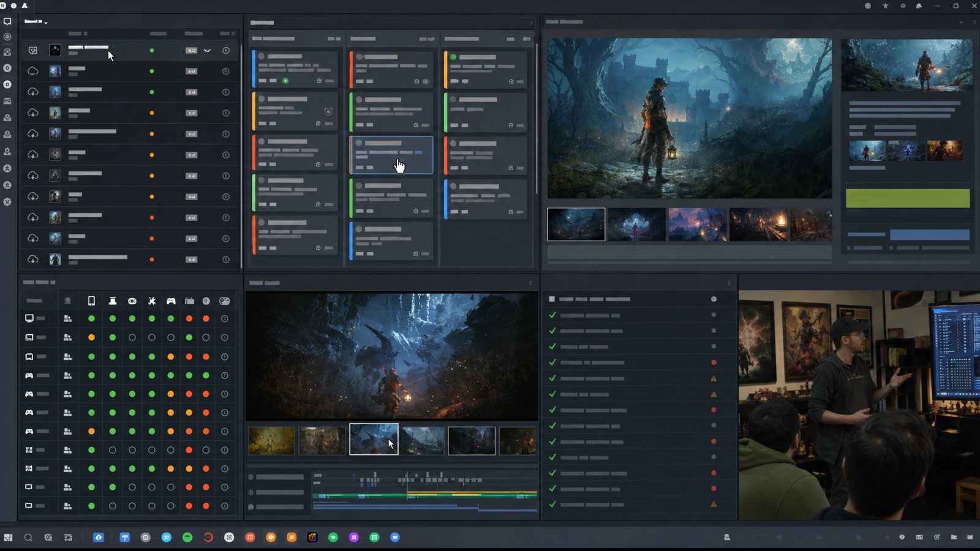The image size is (980, 551).
Task: Click the small dome icon between star and bell
Action: coord(903,6)
